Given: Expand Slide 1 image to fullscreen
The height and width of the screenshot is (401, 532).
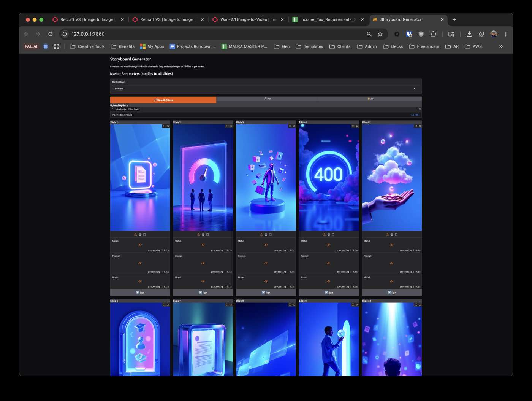Looking at the screenshot, I should (x=164, y=126).
